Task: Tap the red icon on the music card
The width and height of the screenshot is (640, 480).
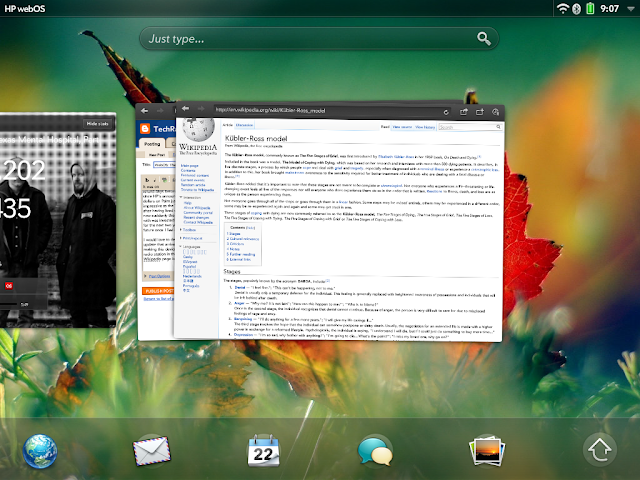Action: [9, 286]
